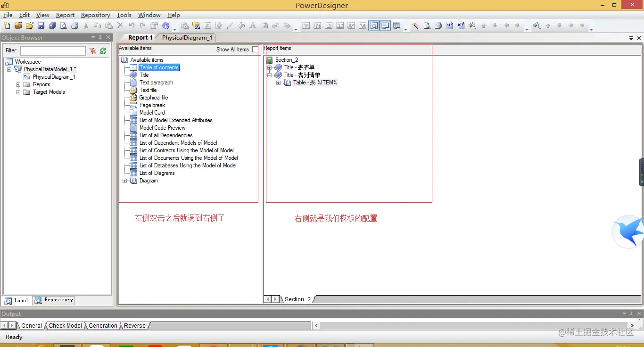Open the Repository menu

click(95, 15)
